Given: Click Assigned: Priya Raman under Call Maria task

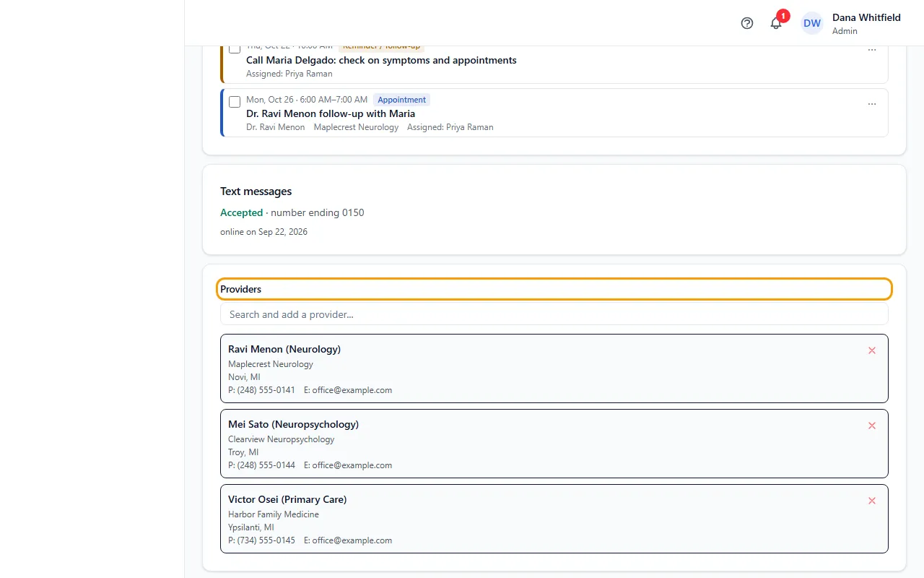Looking at the screenshot, I should pyautogui.click(x=289, y=74).
